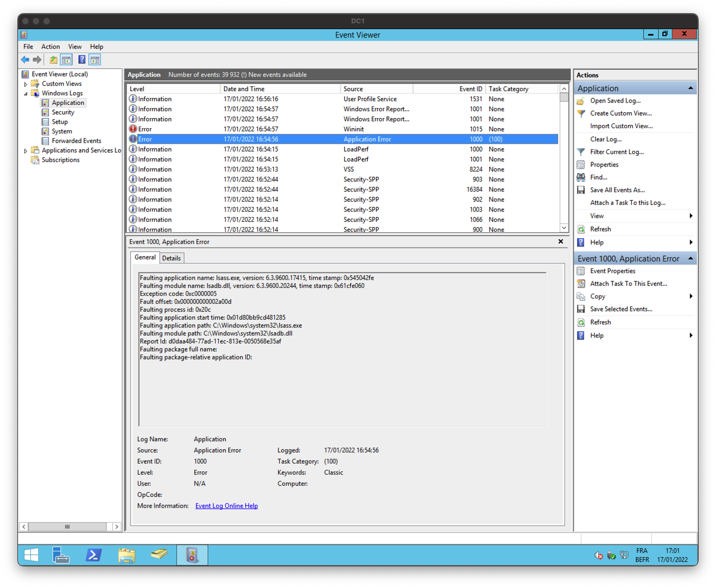Open the Help menu in menu bar
Viewport: 716px width, 588px height.
(x=97, y=47)
